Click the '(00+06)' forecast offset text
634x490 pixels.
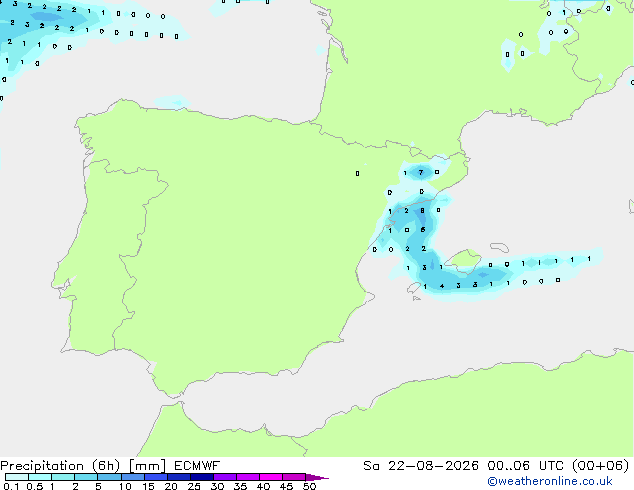(601, 466)
